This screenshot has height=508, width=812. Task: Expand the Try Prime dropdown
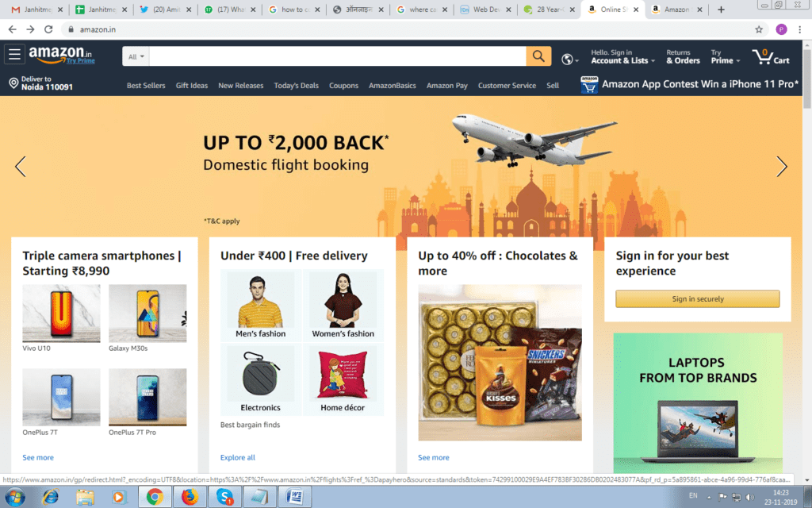click(725, 56)
